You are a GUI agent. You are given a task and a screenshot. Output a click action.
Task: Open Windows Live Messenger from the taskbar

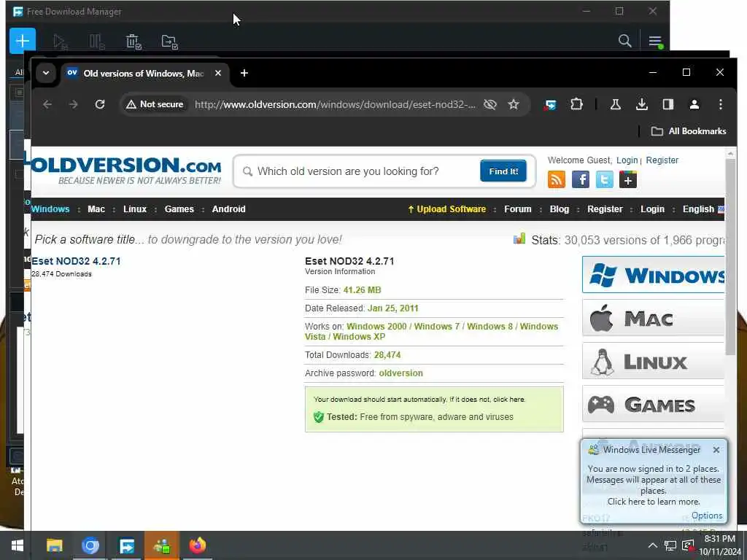[x=161, y=545]
